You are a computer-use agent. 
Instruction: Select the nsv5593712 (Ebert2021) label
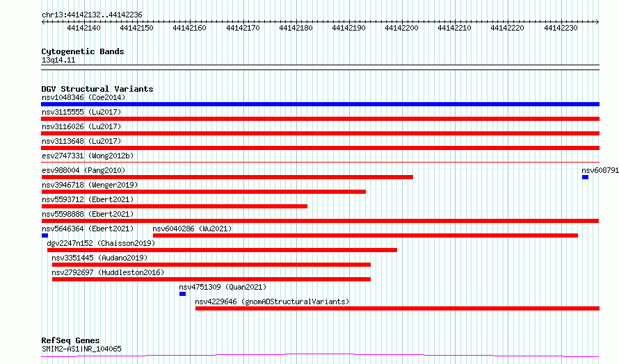pos(88,199)
